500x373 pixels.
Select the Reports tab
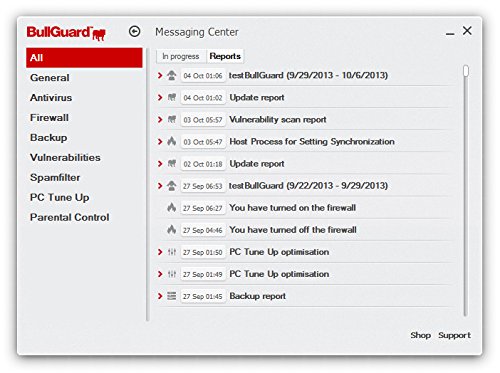[x=225, y=56]
